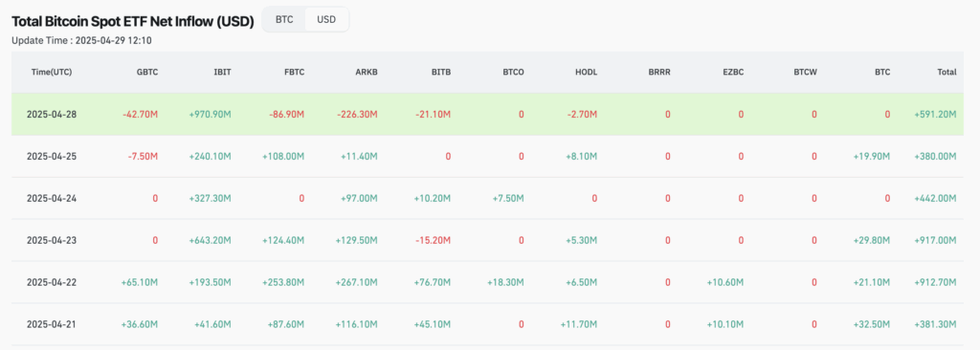Screen dimensions: 980x350
Task: Click the -42.70M GBTC value
Action: pyautogui.click(x=140, y=115)
